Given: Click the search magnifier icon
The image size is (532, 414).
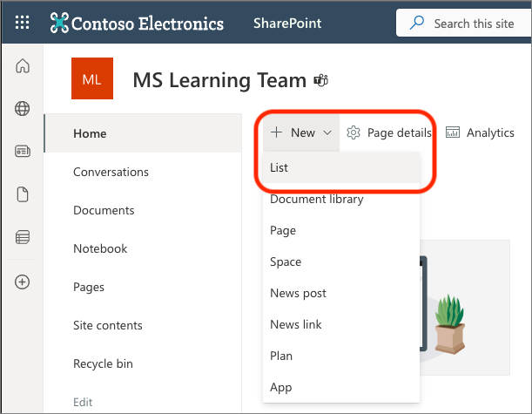Looking at the screenshot, I should 417,23.
